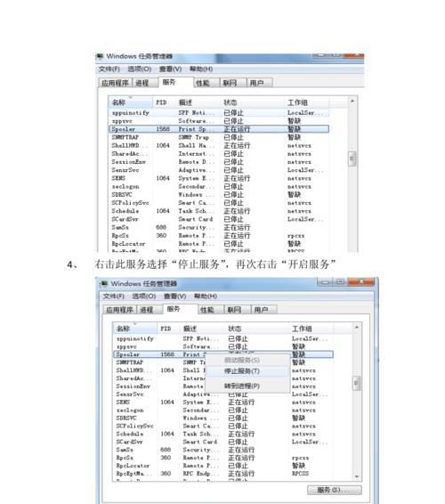Click the Task Manager icon in upper window title
Viewport: 445px width, 504px height.
click(100, 56)
